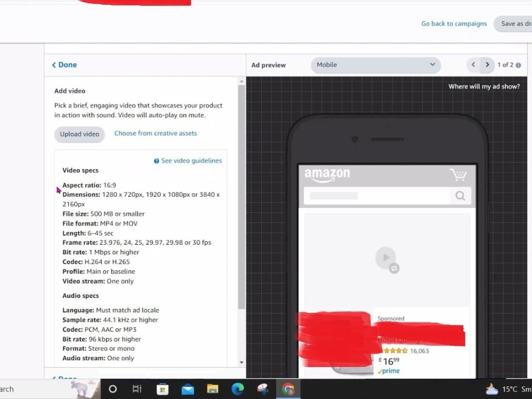
Task: Click the specs panel vertical scrollbar thumb
Action: pyautogui.click(x=241, y=197)
